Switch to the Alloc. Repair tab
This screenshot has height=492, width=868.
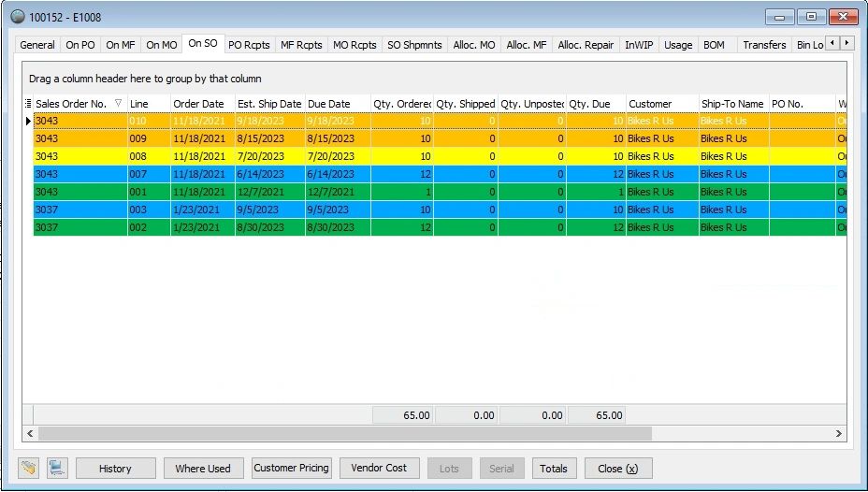(586, 45)
